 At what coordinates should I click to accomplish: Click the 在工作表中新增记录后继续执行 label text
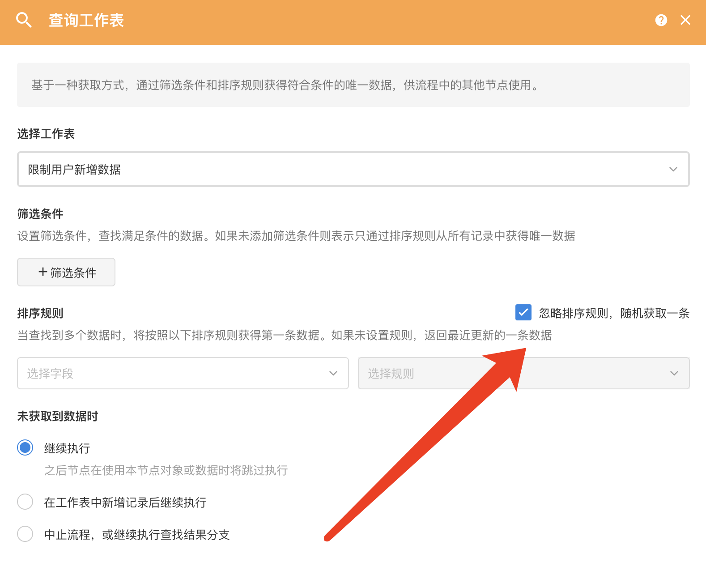pyautogui.click(x=125, y=503)
